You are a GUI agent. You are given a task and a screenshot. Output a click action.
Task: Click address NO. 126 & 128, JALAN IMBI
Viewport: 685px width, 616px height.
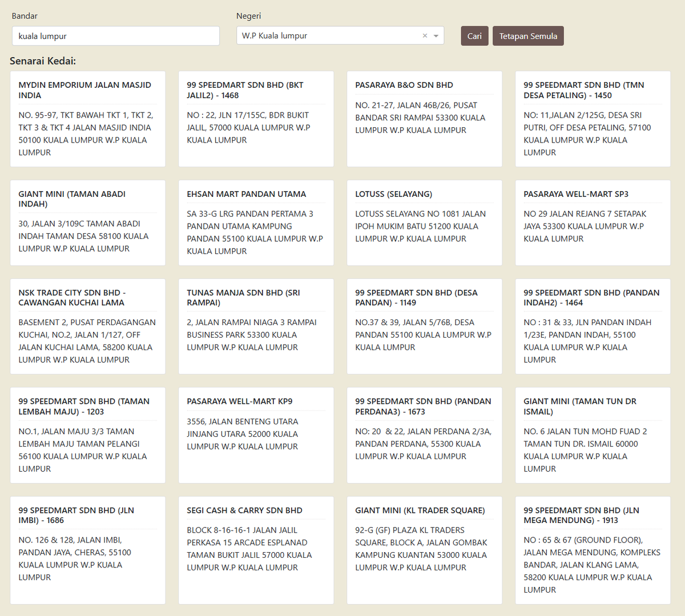click(x=75, y=559)
